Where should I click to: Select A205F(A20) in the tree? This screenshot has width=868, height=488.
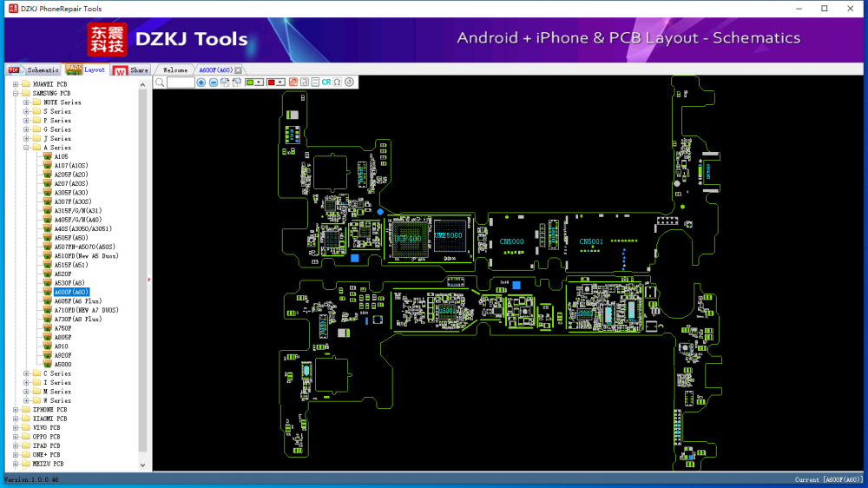71,175
